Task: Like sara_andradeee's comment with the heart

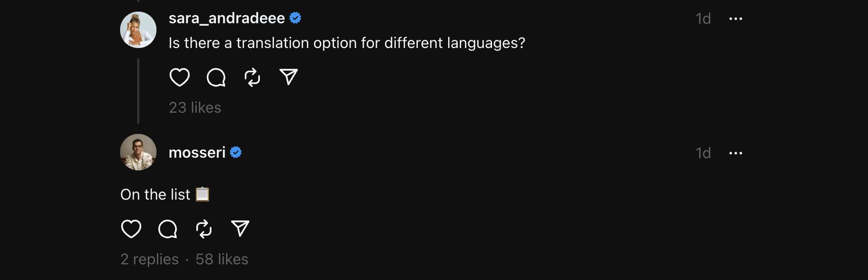Action: pyautogui.click(x=179, y=77)
